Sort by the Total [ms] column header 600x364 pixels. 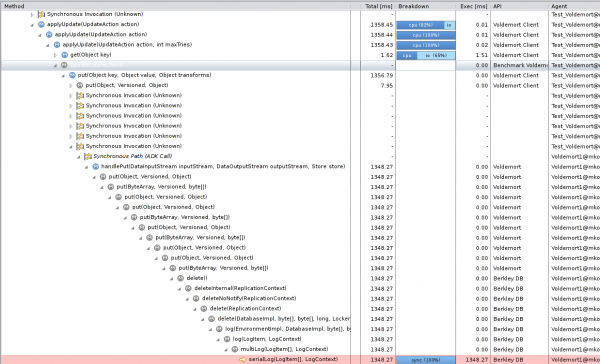click(378, 6)
